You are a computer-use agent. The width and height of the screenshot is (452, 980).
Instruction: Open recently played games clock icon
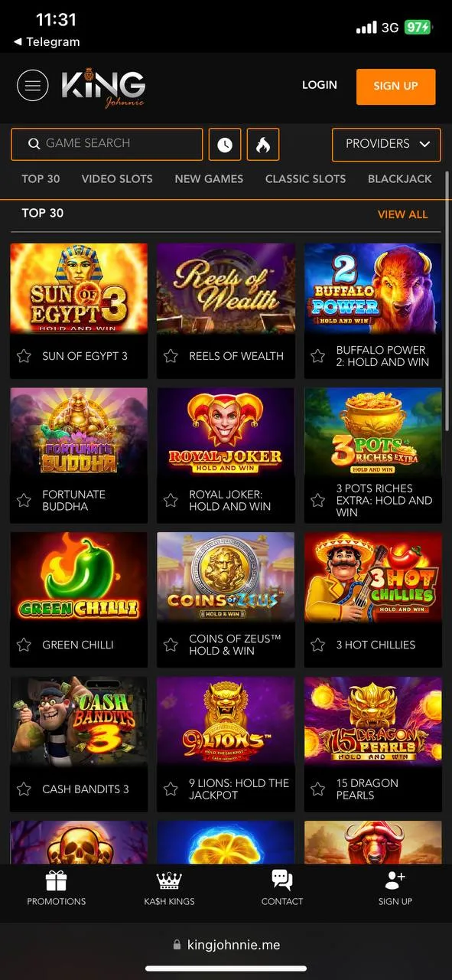coord(225,144)
